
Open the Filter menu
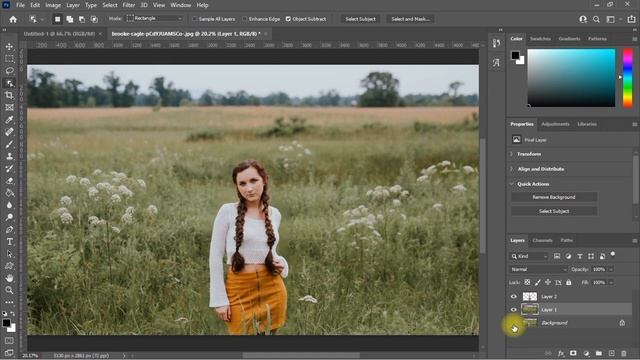tap(129, 5)
